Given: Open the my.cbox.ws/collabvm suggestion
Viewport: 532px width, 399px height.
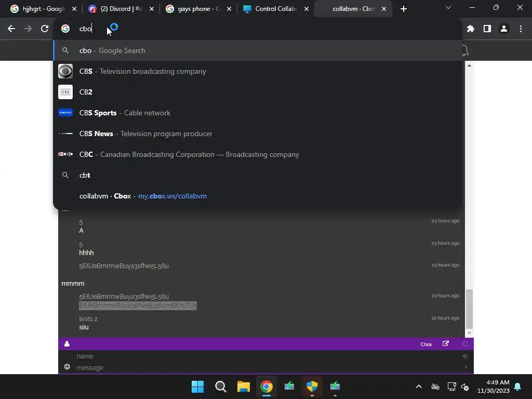Looking at the screenshot, I should pos(258,196).
